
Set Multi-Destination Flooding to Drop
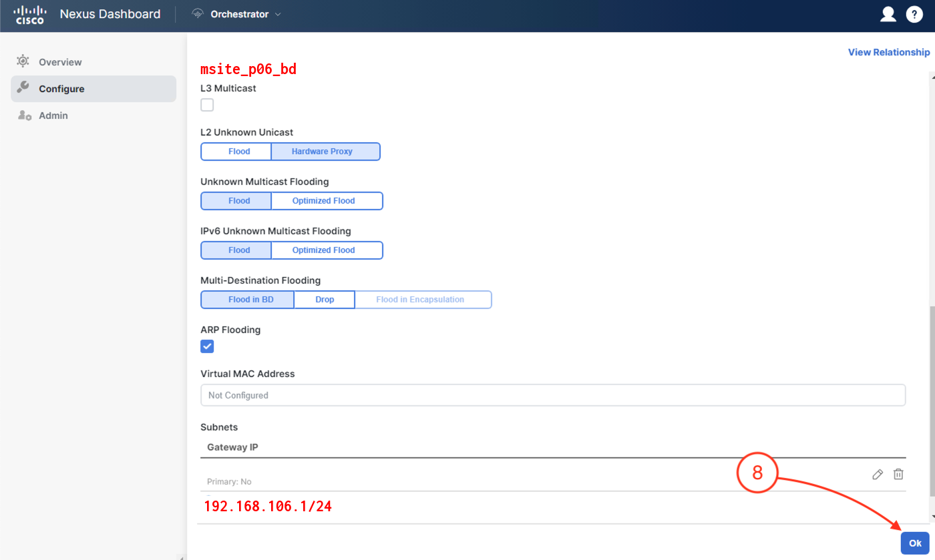325,300
